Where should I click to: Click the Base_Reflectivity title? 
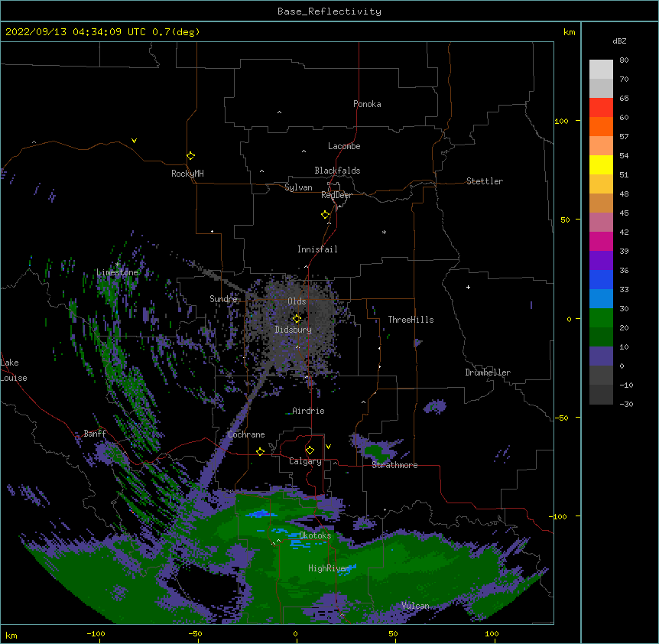[x=329, y=11]
